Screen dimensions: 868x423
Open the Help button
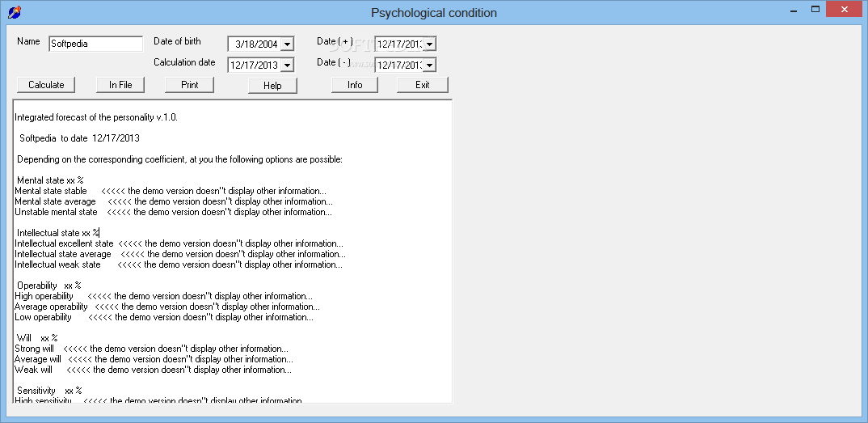(x=272, y=85)
